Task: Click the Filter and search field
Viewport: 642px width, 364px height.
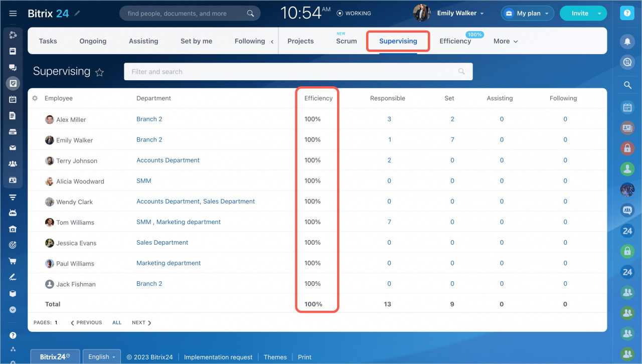Action: tap(298, 72)
